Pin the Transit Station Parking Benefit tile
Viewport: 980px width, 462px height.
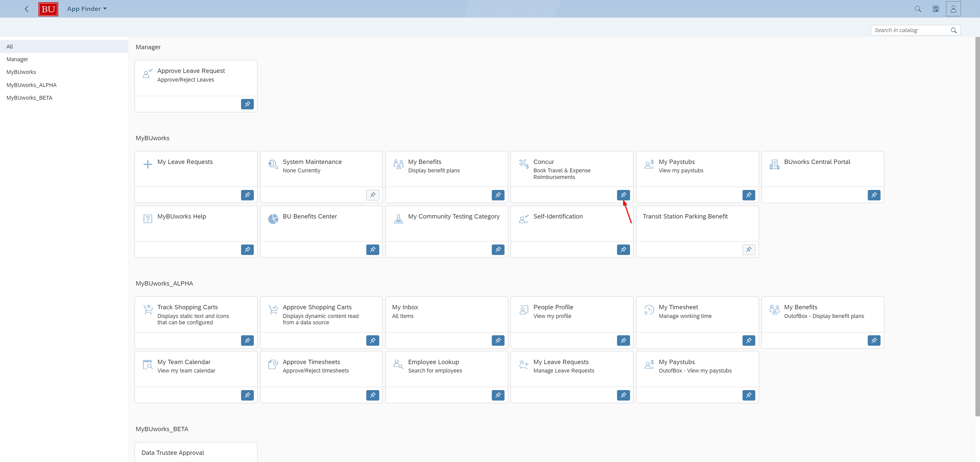(749, 250)
